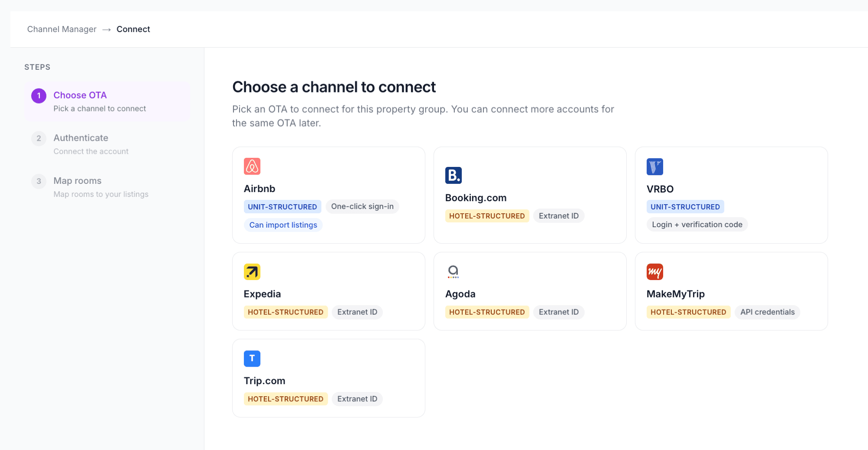This screenshot has width=868, height=450.
Task: Click the Booking.com B logo icon
Action: point(453,176)
